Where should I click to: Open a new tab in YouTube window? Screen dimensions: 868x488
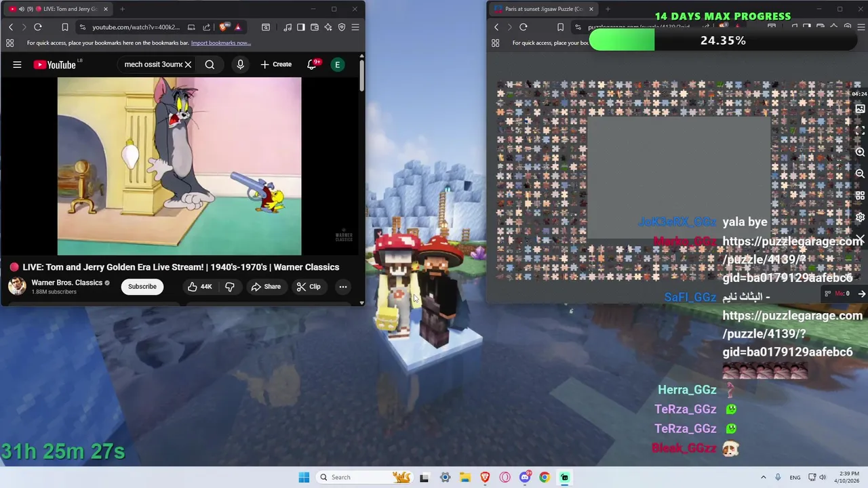click(x=122, y=9)
